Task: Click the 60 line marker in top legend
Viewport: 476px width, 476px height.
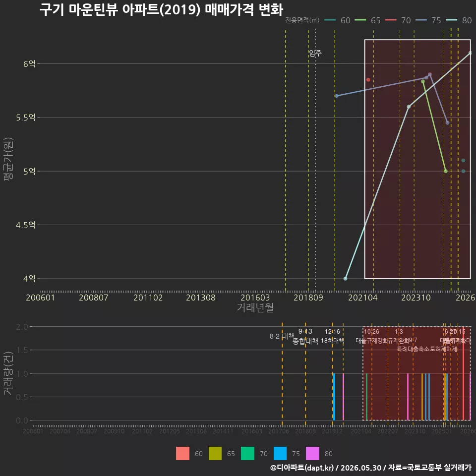Action: click(x=330, y=20)
